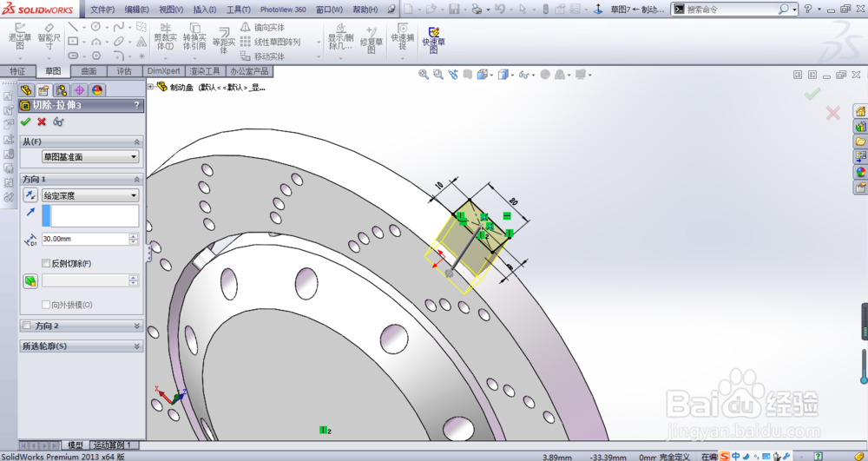Open the PropertyManager tab

click(43, 90)
